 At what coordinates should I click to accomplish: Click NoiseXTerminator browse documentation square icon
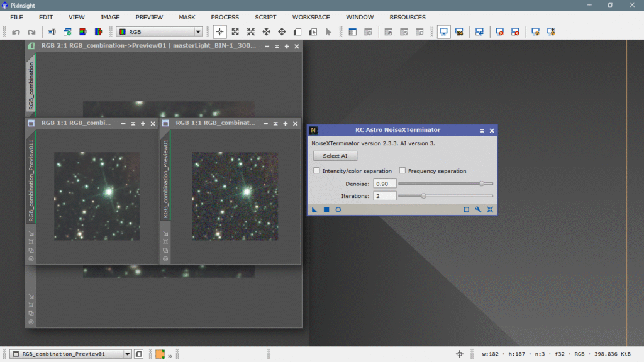(466, 210)
